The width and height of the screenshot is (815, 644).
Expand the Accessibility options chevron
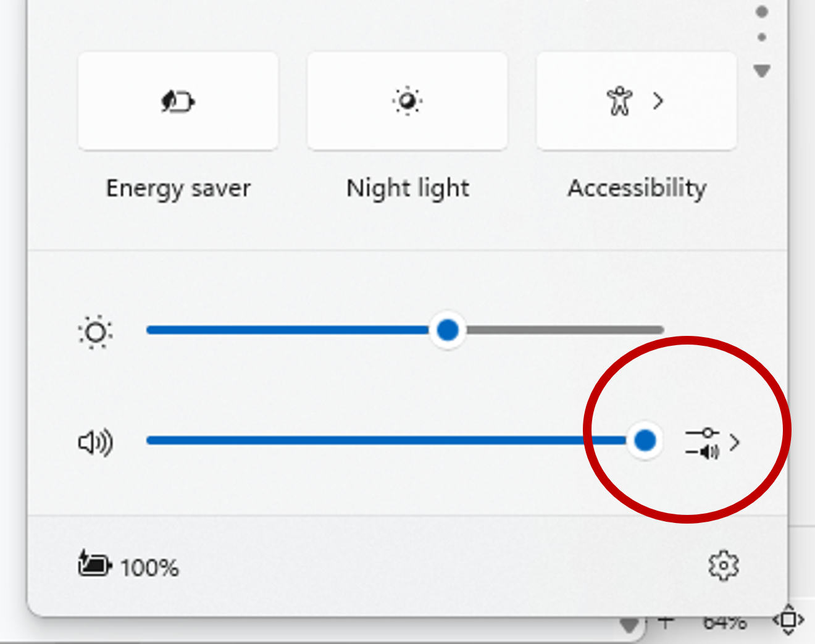[x=658, y=101]
